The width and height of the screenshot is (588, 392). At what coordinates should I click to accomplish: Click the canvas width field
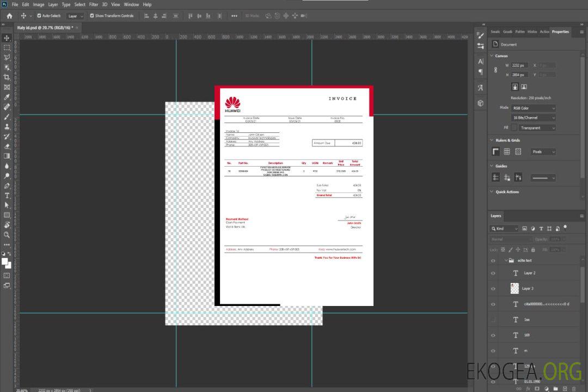point(519,65)
